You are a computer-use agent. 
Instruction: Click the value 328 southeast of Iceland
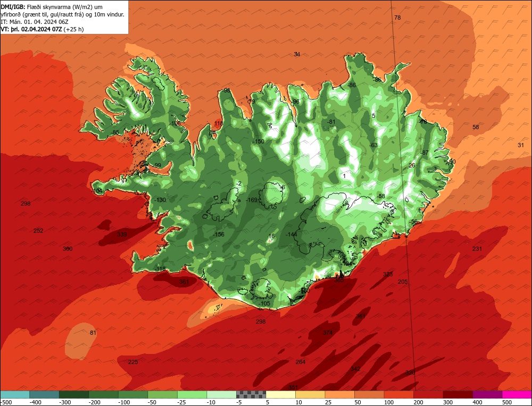(x=388, y=274)
